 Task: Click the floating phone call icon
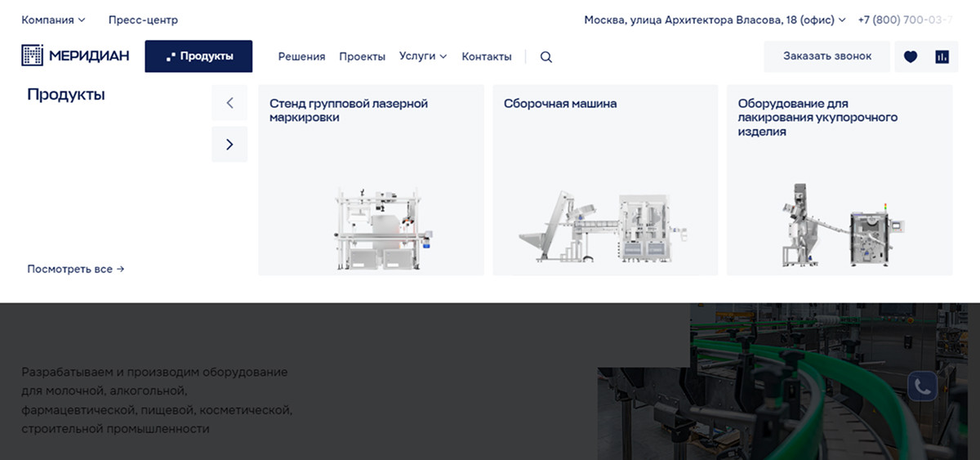(x=922, y=386)
